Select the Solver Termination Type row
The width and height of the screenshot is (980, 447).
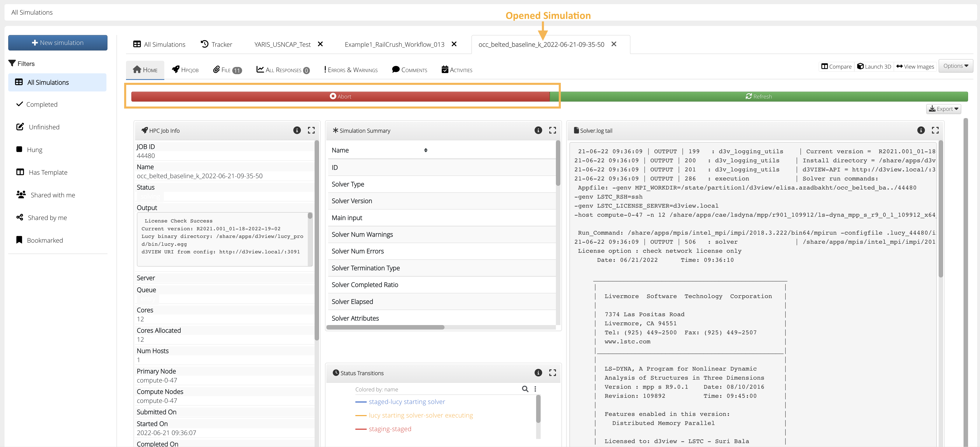tap(442, 268)
